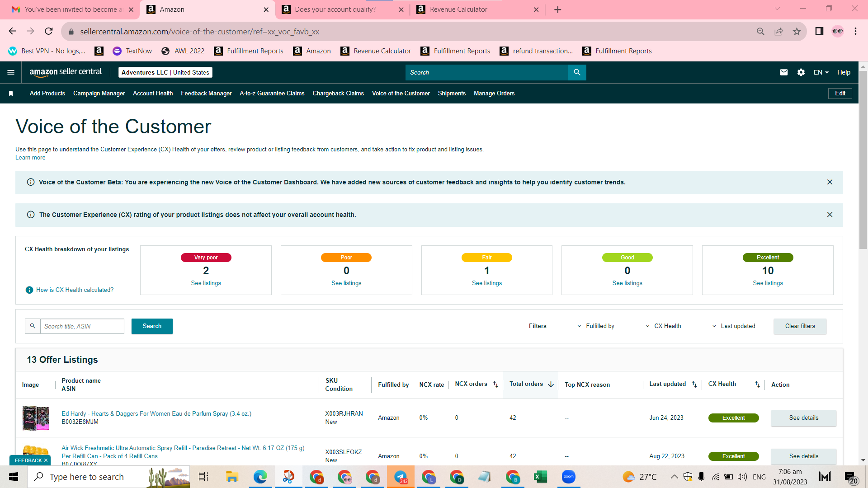Screen dimensions: 868x488
Task: Switch to the Does your account qualify tab
Action: pos(343,9)
